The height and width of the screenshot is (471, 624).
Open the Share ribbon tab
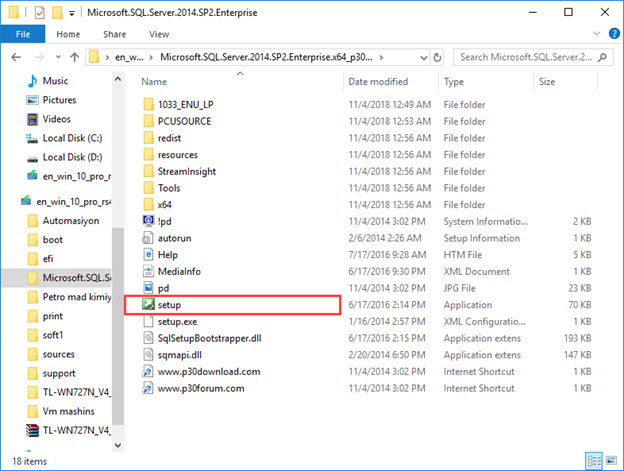point(115,34)
